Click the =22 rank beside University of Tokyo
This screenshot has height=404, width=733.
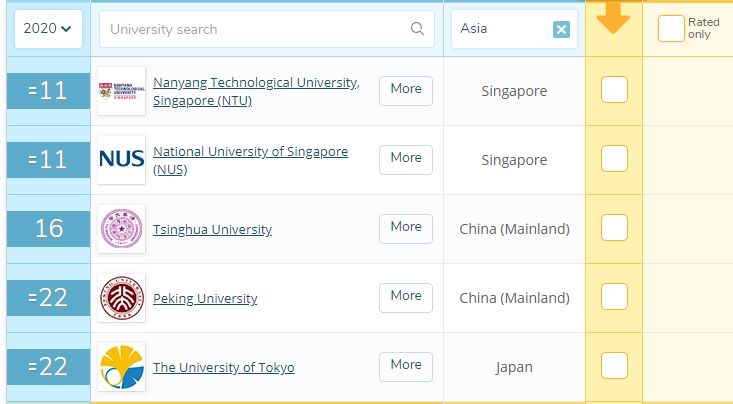click(x=49, y=367)
